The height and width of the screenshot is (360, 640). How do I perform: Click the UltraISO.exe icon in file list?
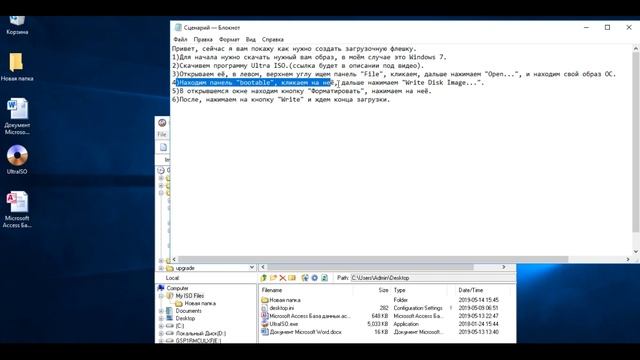tap(264, 324)
